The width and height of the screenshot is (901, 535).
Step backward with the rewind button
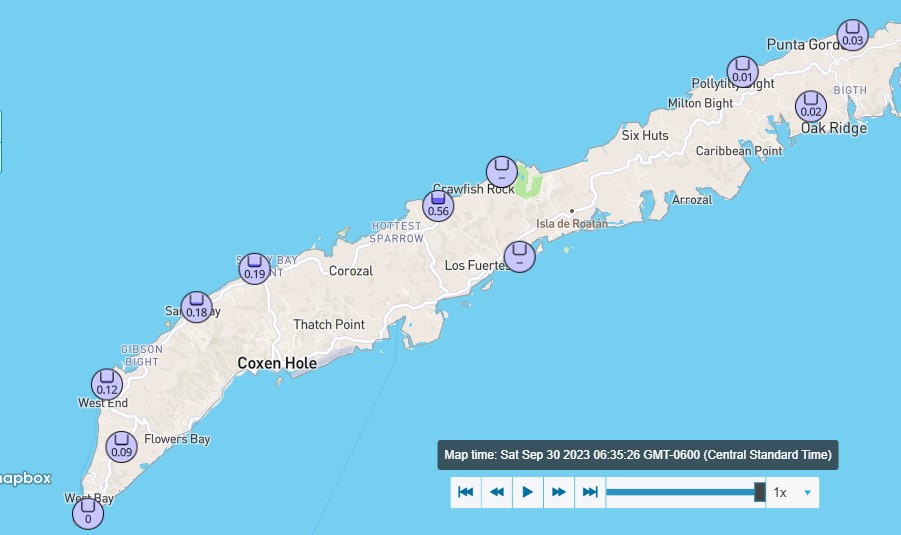coord(496,492)
